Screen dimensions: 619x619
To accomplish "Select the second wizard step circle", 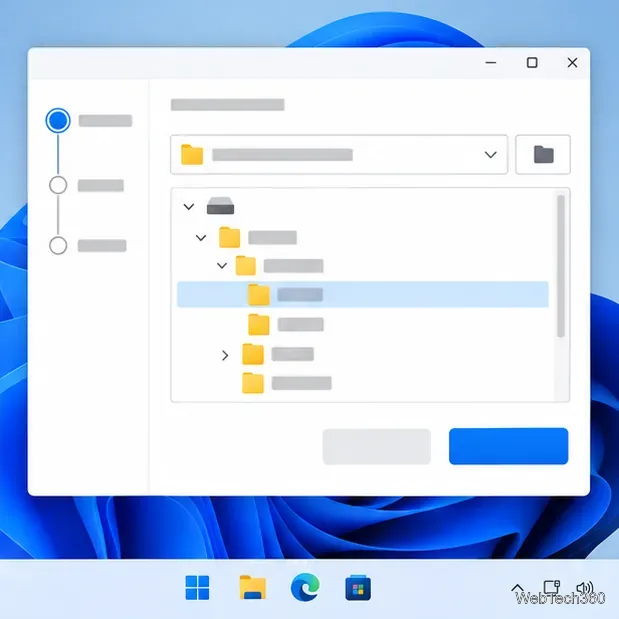I will (58, 185).
